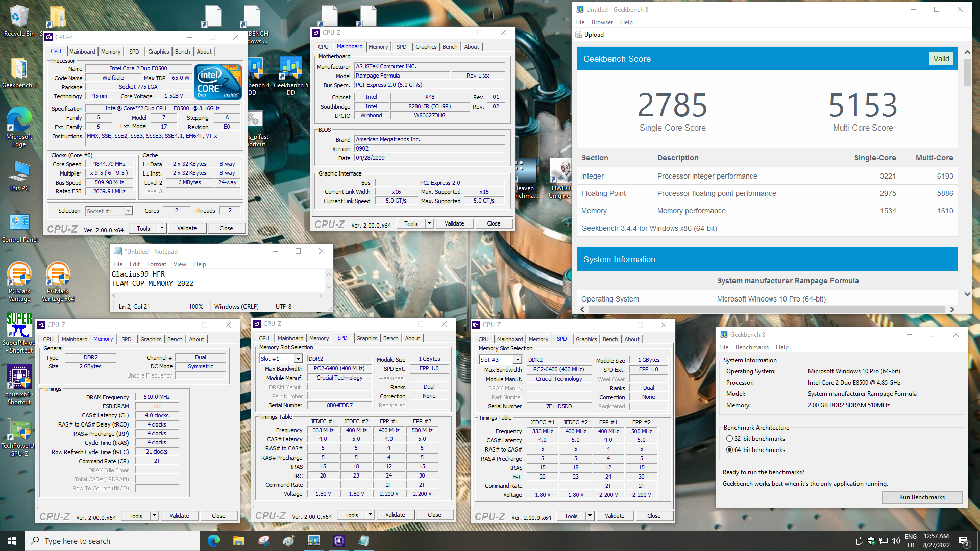Open Control Panel desktop icon
Screen dimensions: 980x551
pyautogui.click(x=19, y=228)
